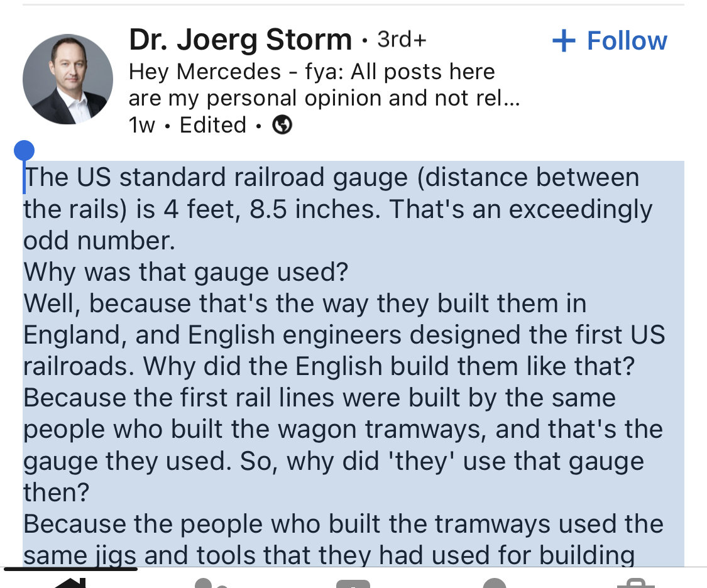Open My Network tab icon
707x588 pixels.
(x=211, y=583)
